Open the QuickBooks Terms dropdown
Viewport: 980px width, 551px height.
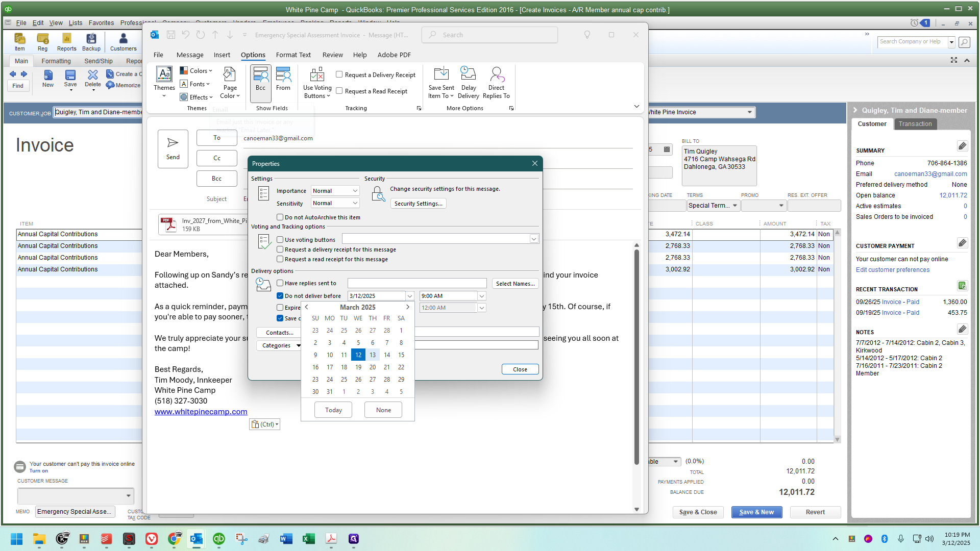click(735, 206)
